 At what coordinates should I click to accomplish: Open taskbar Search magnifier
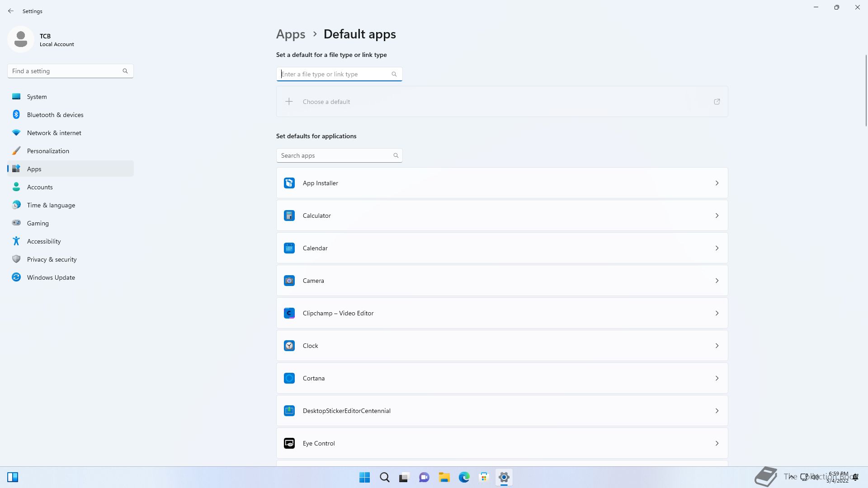(x=384, y=477)
